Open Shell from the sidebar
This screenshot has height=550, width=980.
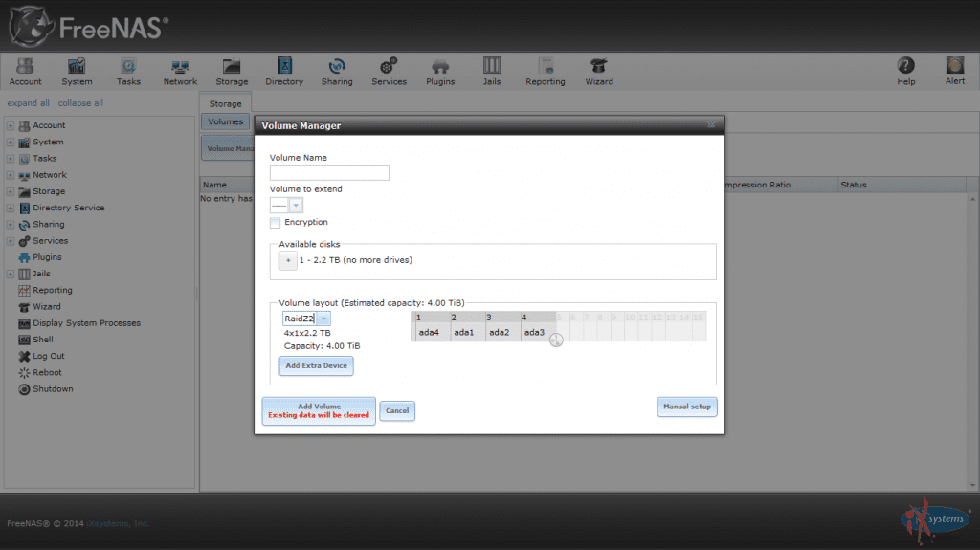[42, 340]
